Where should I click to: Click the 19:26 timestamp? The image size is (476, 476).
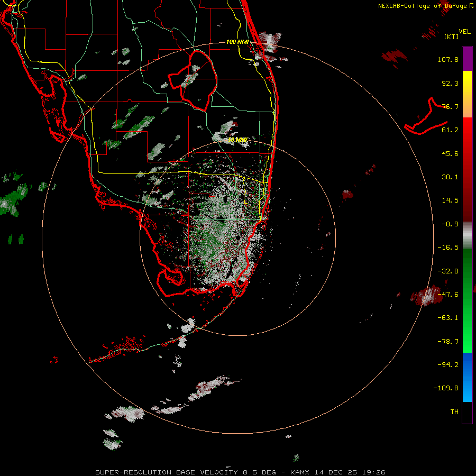pyautogui.click(x=374, y=472)
